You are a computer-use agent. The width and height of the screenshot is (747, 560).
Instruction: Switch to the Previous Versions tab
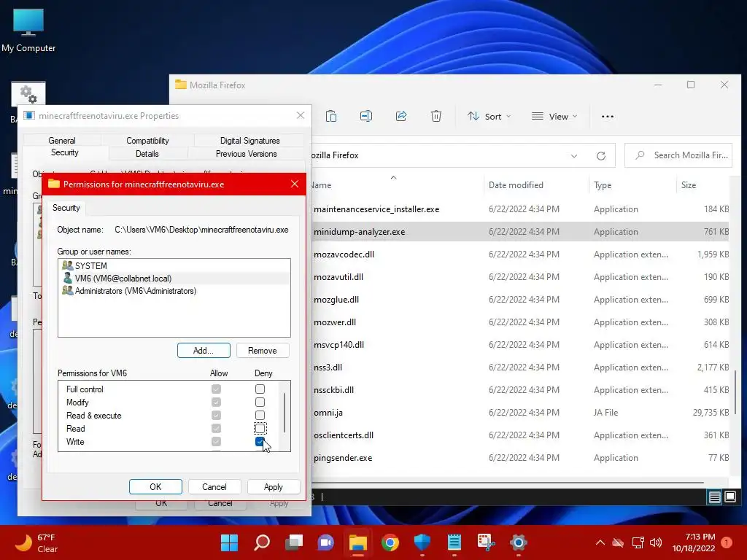(x=247, y=154)
